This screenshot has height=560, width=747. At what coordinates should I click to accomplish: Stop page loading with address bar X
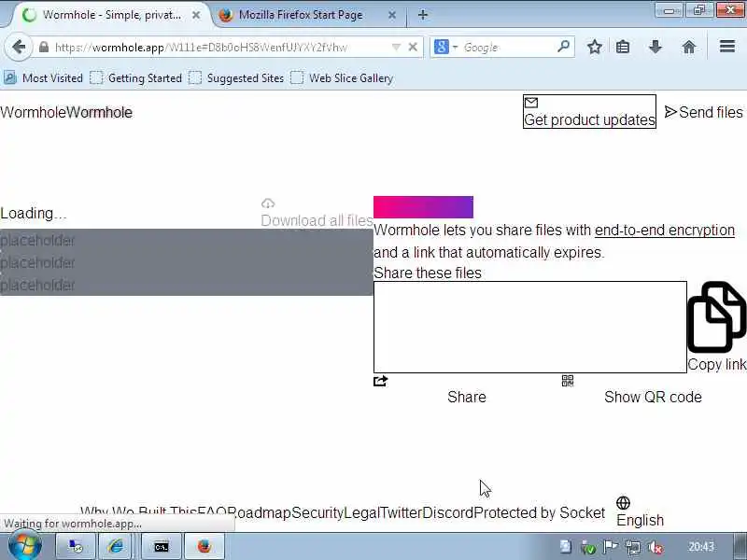pyautogui.click(x=413, y=47)
